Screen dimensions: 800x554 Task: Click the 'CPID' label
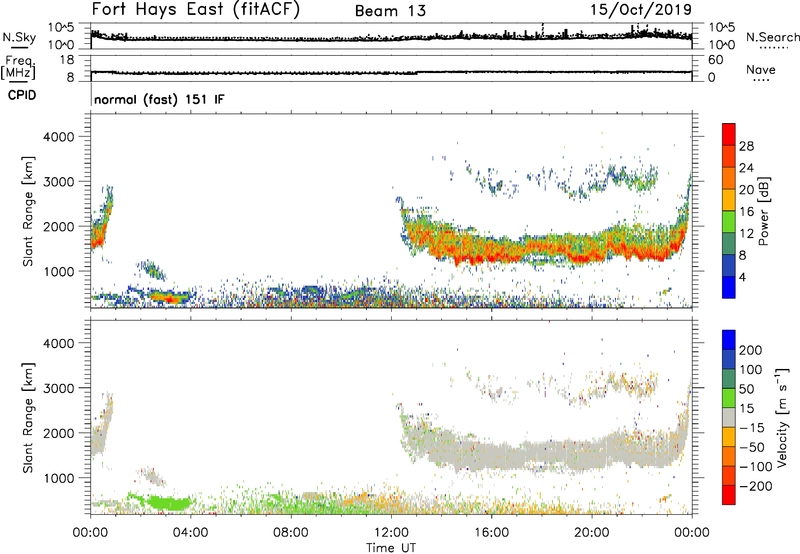(22, 95)
